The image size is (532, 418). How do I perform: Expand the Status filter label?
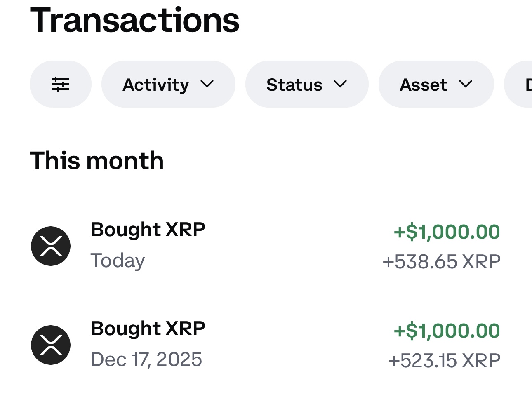[x=294, y=85]
